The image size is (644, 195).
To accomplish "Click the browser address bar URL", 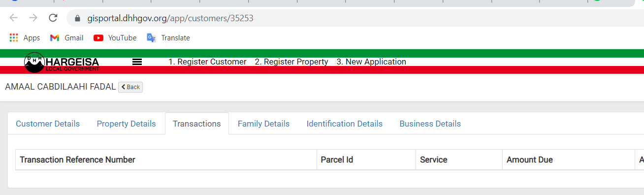I will (x=170, y=19).
